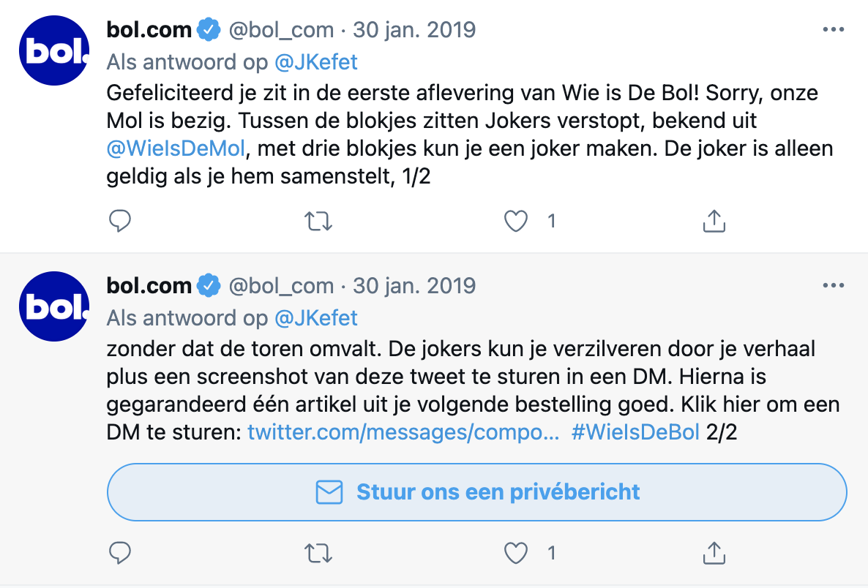Open more options on second tweet

(834, 286)
